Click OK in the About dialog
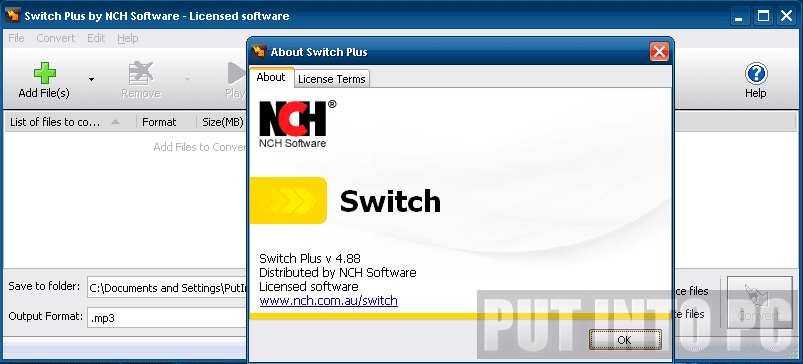This screenshot has width=803, height=364. point(625,339)
